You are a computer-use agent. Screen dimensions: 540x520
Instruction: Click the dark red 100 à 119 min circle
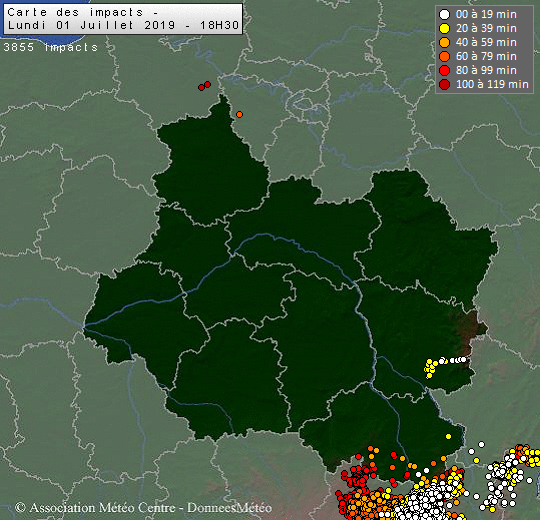(445, 84)
